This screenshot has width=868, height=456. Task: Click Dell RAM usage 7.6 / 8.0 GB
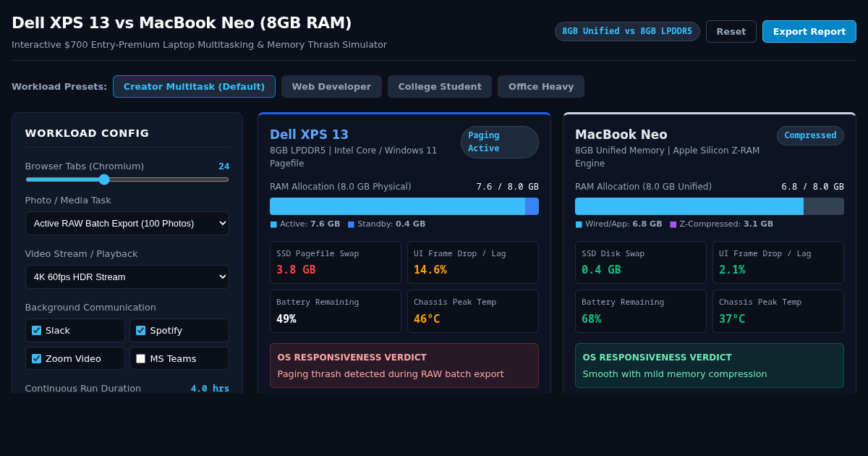click(507, 187)
